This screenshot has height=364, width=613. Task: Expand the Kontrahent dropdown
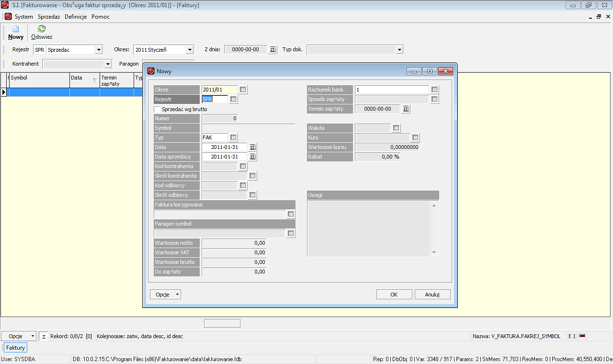(x=108, y=64)
